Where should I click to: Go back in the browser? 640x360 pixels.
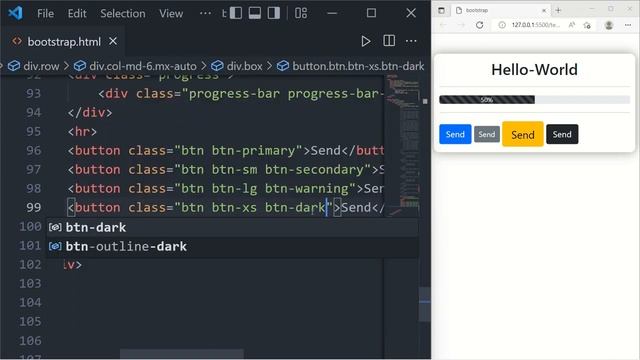click(443, 25)
